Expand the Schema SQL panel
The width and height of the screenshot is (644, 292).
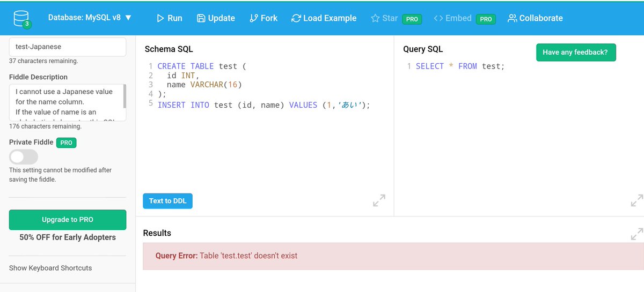pos(379,201)
